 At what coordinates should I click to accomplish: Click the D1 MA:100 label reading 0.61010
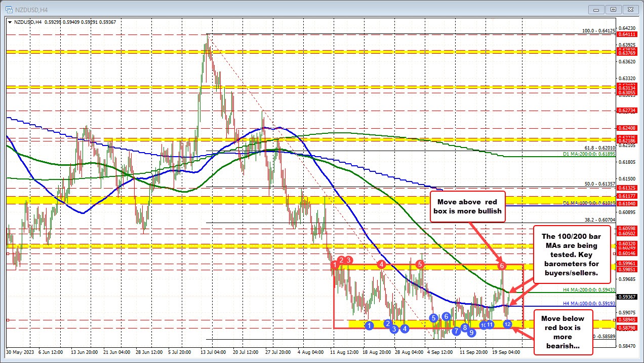[589, 203]
